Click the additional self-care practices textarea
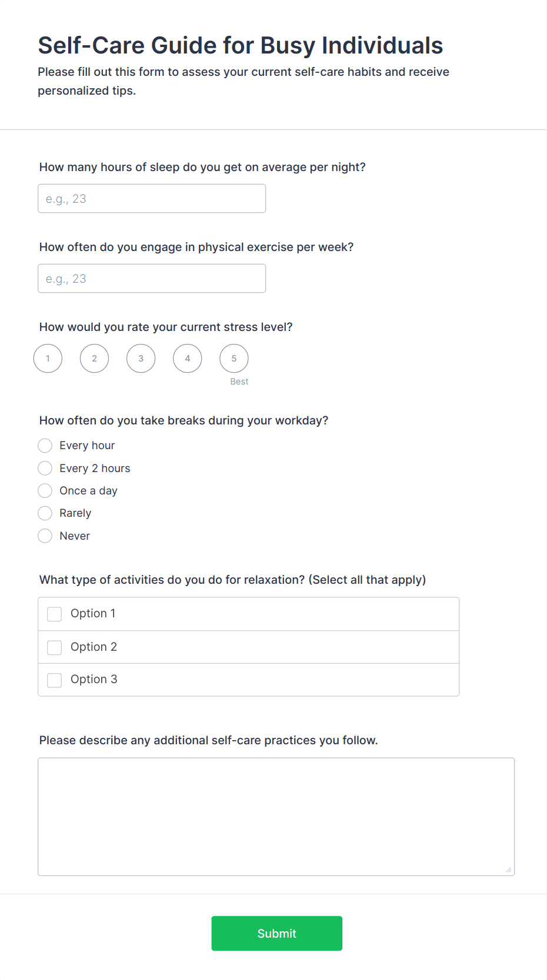This screenshot has width=547, height=980. [x=276, y=817]
